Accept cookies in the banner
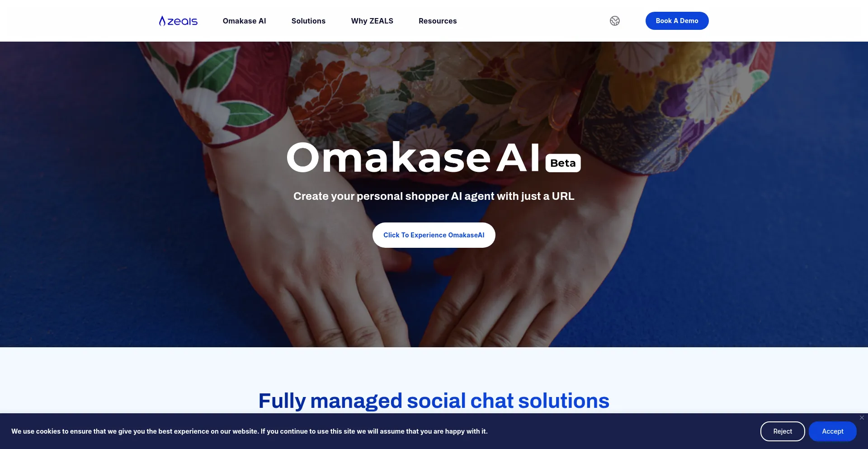This screenshot has height=449, width=868. 833,431
